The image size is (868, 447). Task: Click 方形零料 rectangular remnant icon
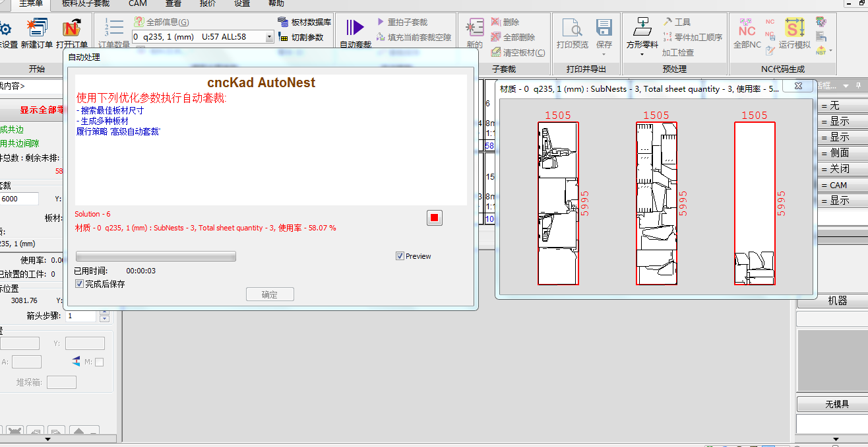click(x=642, y=27)
